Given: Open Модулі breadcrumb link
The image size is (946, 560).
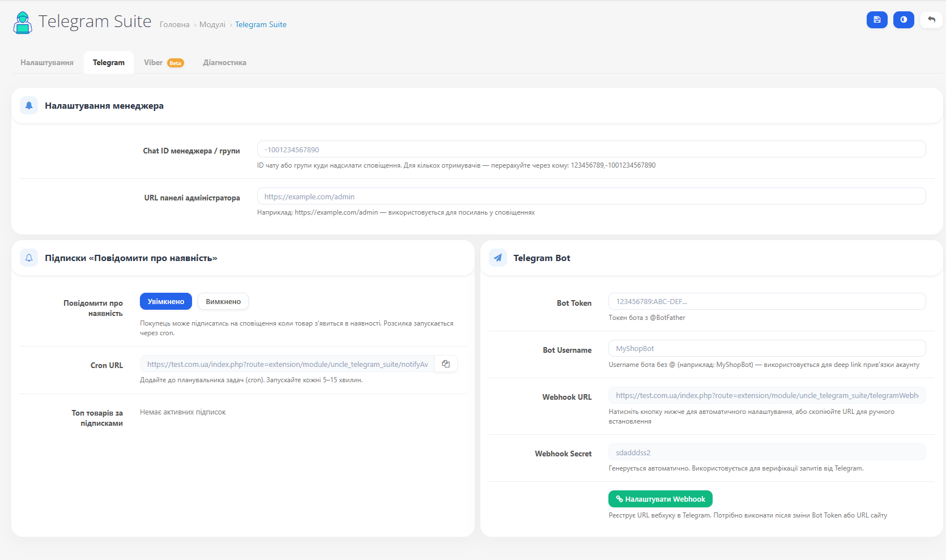Looking at the screenshot, I should coord(212,24).
